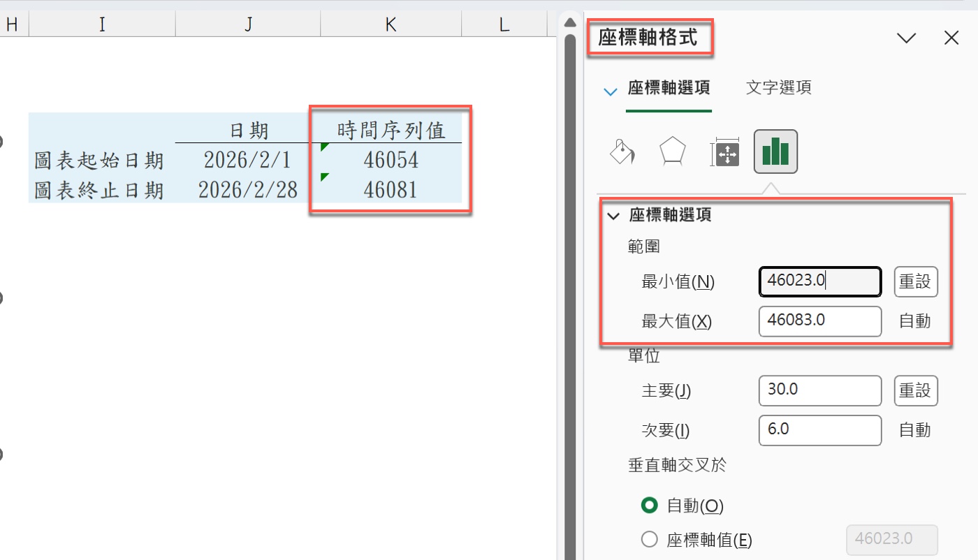Collapse the 座標軸選項 section

[614, 216]
